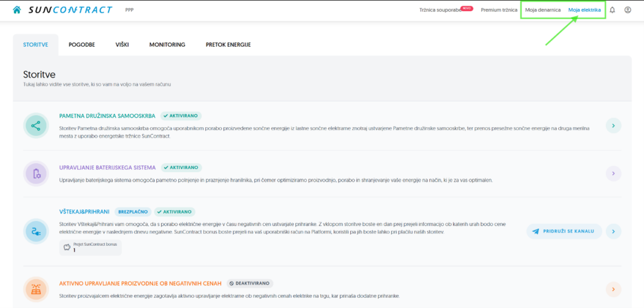Expand the Vštekaj&Prihrani service chevron
Image resolution: width=644 pixels, height=308 pixels.
(x=613, y=231)
